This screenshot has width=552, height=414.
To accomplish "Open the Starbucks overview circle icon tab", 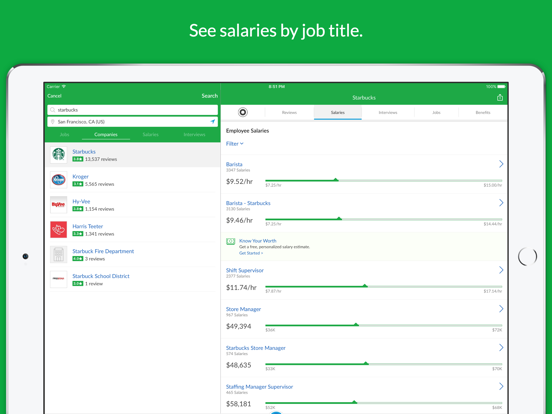I will (243, 112).
